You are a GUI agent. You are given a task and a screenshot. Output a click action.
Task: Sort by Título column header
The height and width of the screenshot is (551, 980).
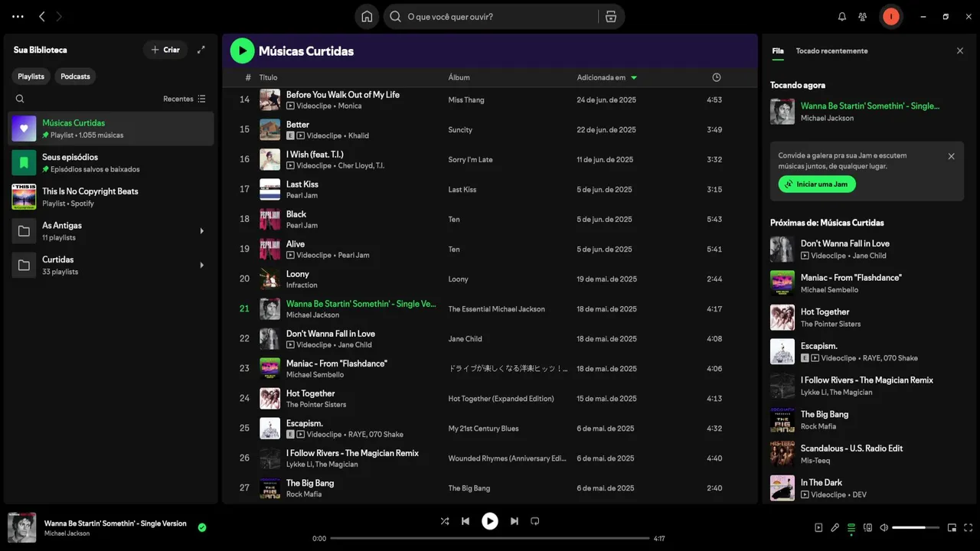click(268, 77)
